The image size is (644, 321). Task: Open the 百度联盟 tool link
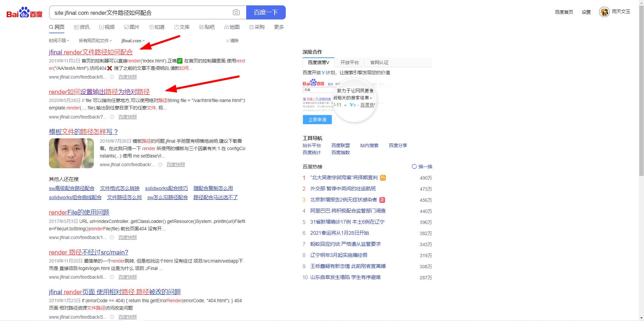pyautogui.click(x=340, y=145)
